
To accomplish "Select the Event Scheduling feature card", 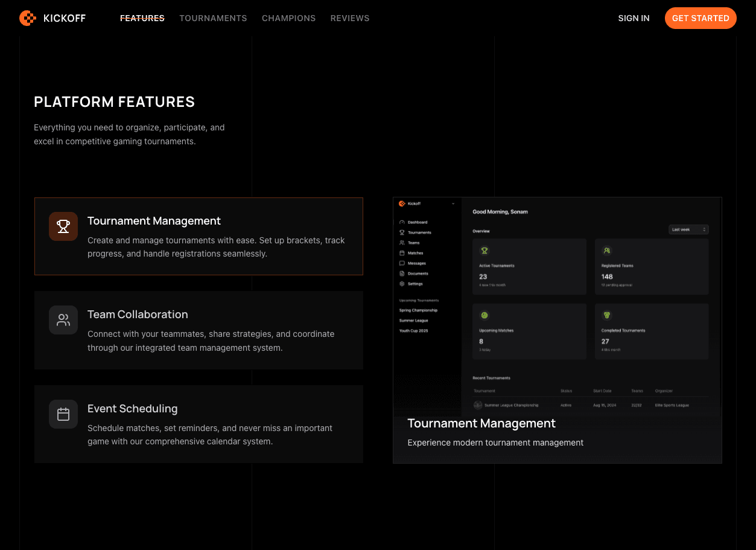I will [199, 424].
